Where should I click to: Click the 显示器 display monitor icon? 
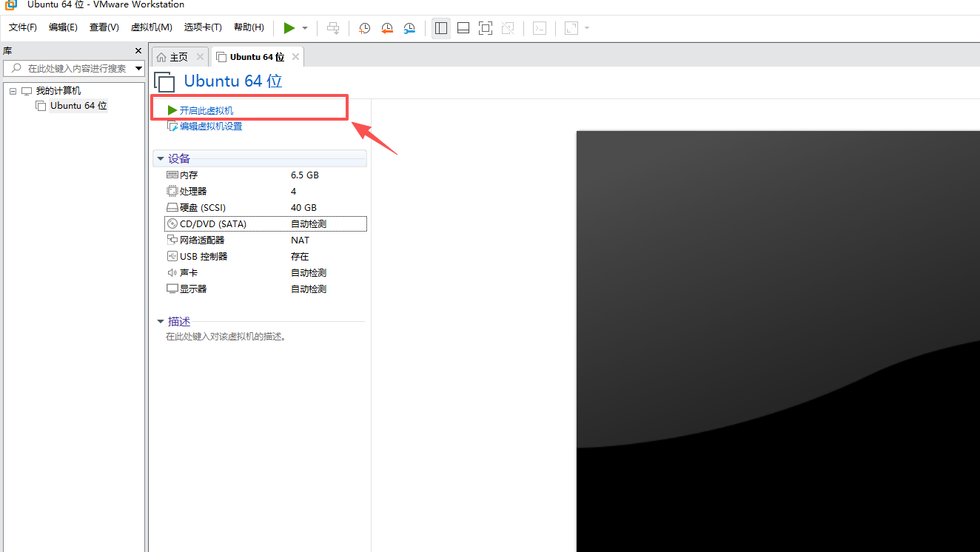point(172,289)
